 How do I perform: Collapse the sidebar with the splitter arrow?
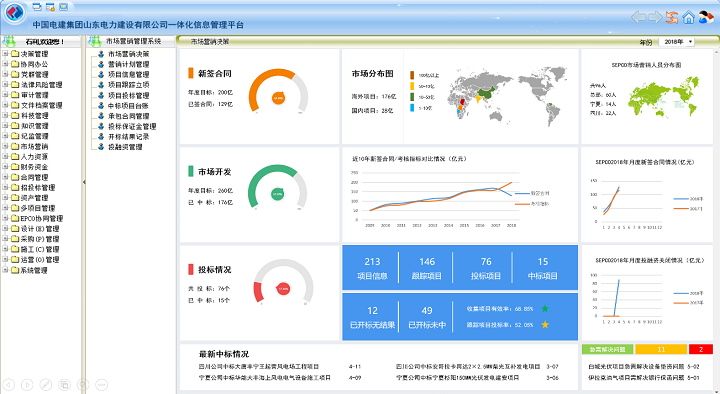click(x=84, y=182)
